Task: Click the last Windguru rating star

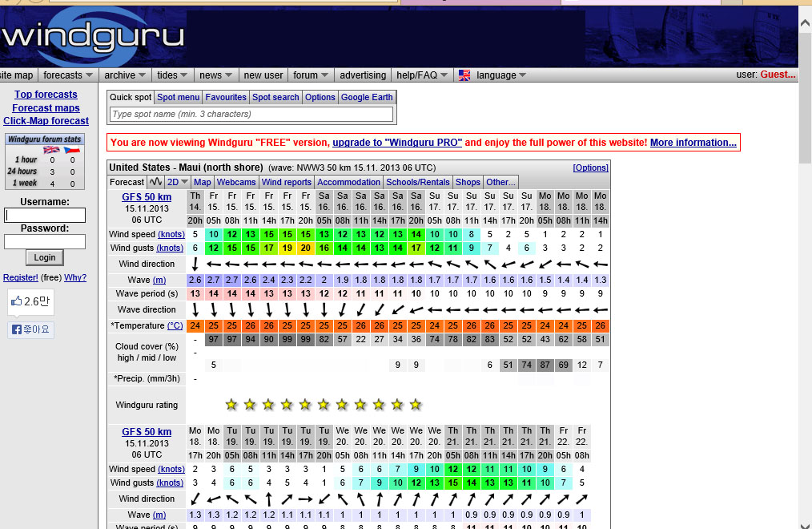Action: (x=416, y=405)
